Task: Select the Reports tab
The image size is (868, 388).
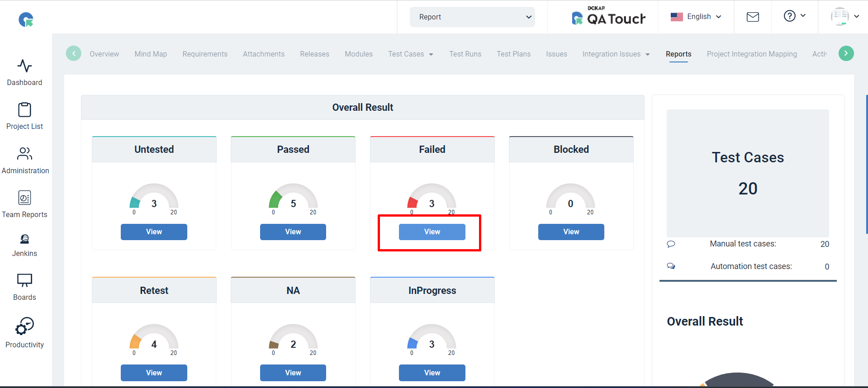Action: point(678,54)
